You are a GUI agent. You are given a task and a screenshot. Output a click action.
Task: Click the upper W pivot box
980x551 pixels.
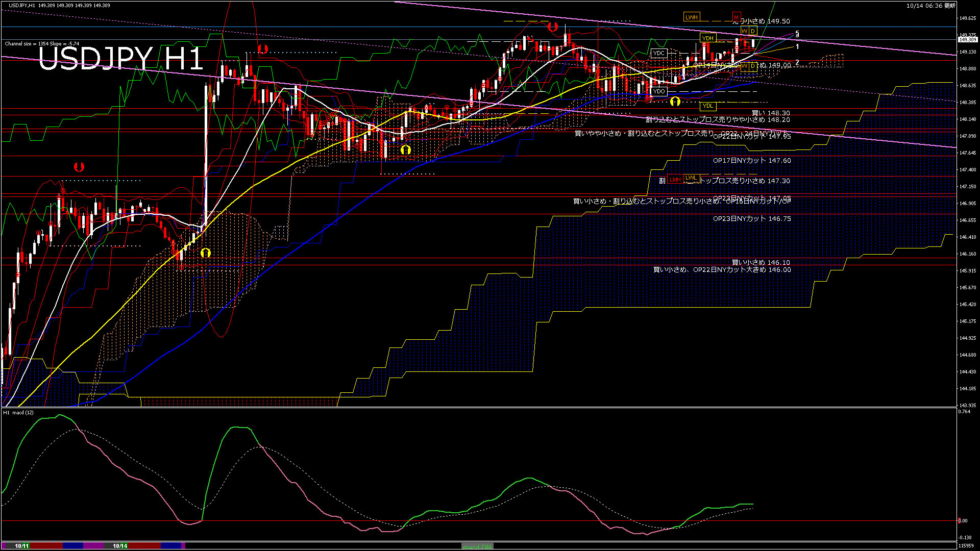pos(745,32)
